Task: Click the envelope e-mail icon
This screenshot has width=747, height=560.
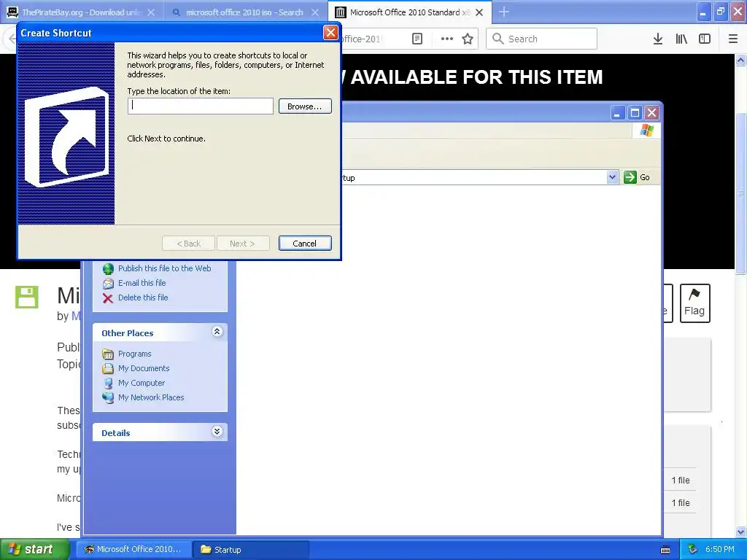Action: point(108,284)
